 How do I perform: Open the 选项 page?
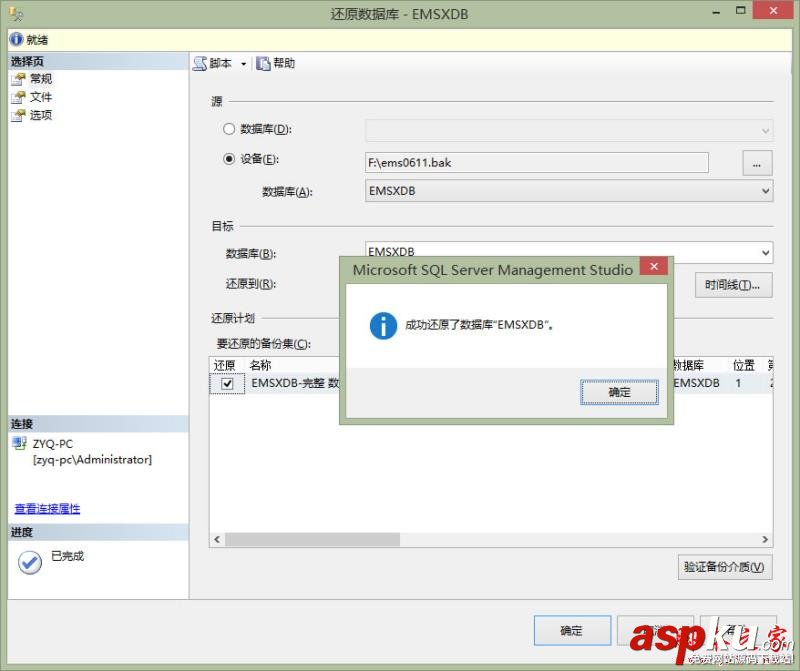41,115
